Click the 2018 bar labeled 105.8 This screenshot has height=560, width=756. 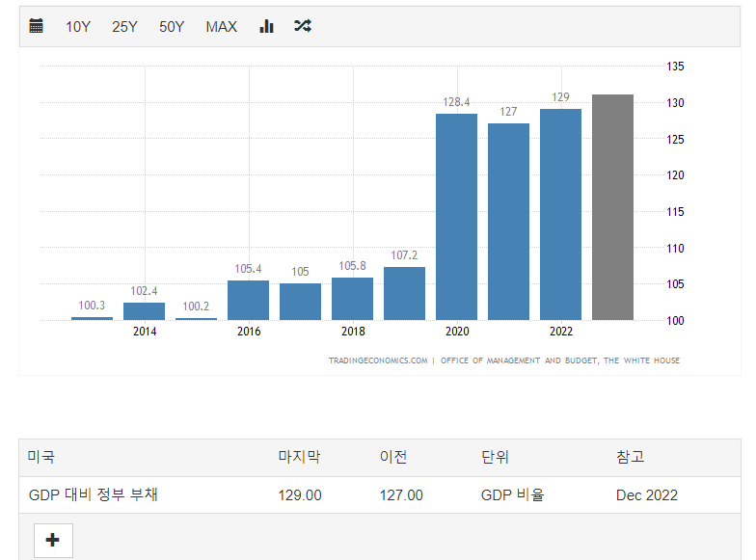[x=353, y=299]
